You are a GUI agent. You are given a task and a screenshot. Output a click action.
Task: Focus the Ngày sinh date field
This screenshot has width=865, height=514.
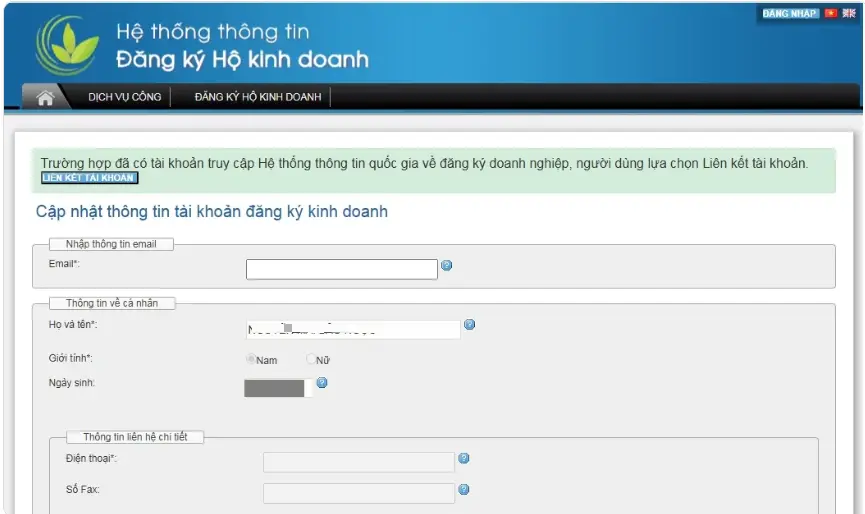coord(277,388)
